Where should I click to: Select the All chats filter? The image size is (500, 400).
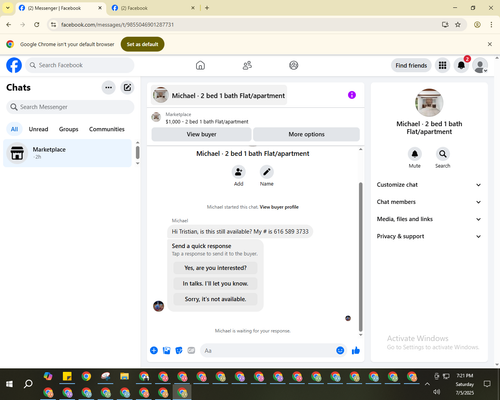pyautogui.click(x=14, y=129)
